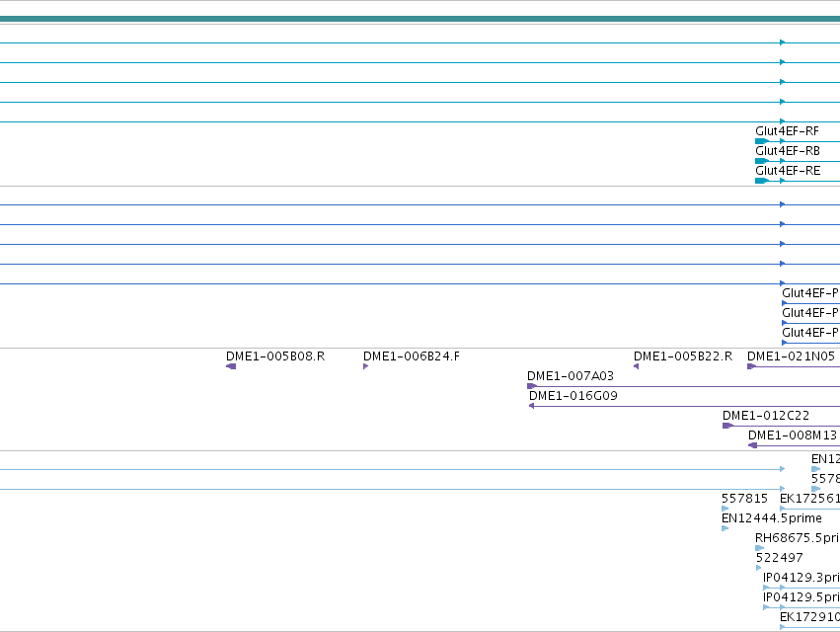
Task: Select the light-blue arrow under 557815
Action: tap(725, 509)
